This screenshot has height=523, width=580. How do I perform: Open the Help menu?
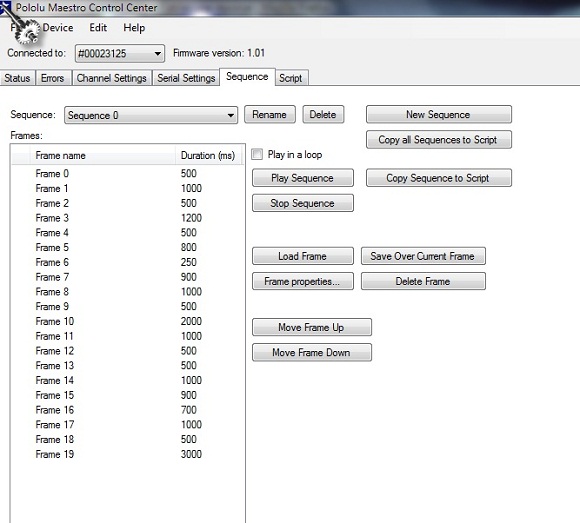tap(134, 28)
